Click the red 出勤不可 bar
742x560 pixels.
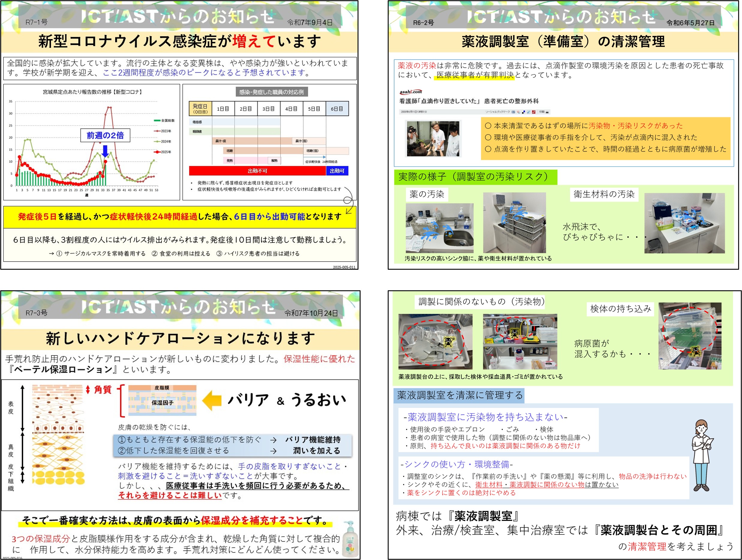coord(257,171)
